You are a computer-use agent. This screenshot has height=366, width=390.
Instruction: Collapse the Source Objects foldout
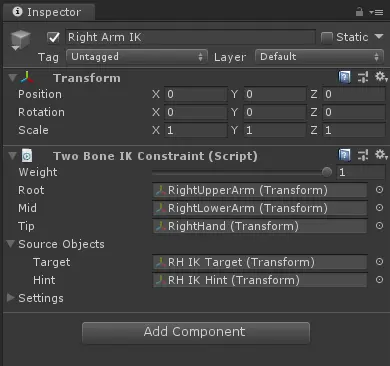11,244
